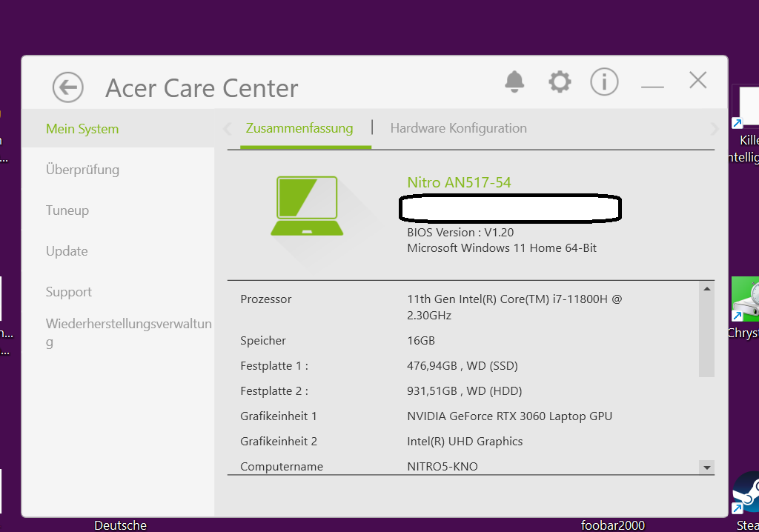Click the 11th Gen Intel Core i7-11800H value

coord(514,307)
